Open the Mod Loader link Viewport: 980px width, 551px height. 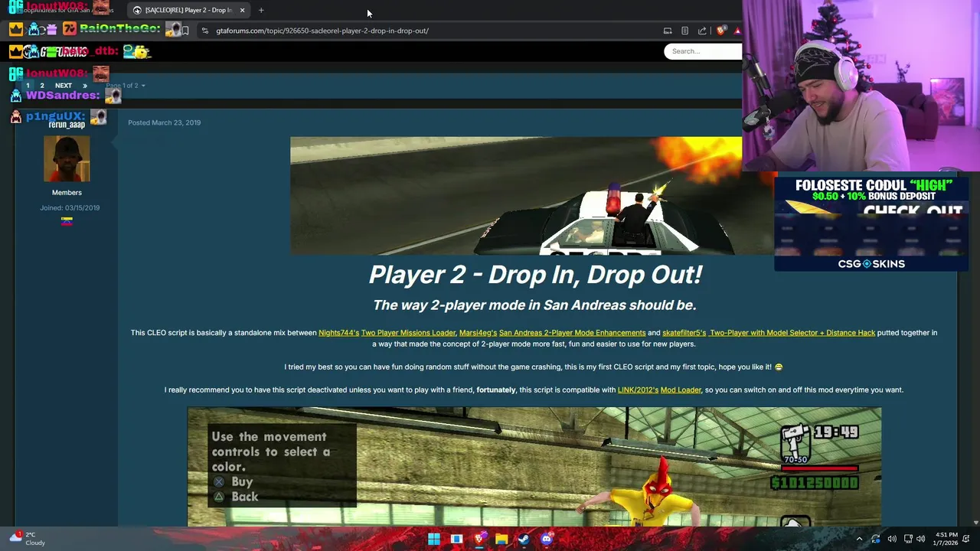pyautogui.click(x=681, y=390)
